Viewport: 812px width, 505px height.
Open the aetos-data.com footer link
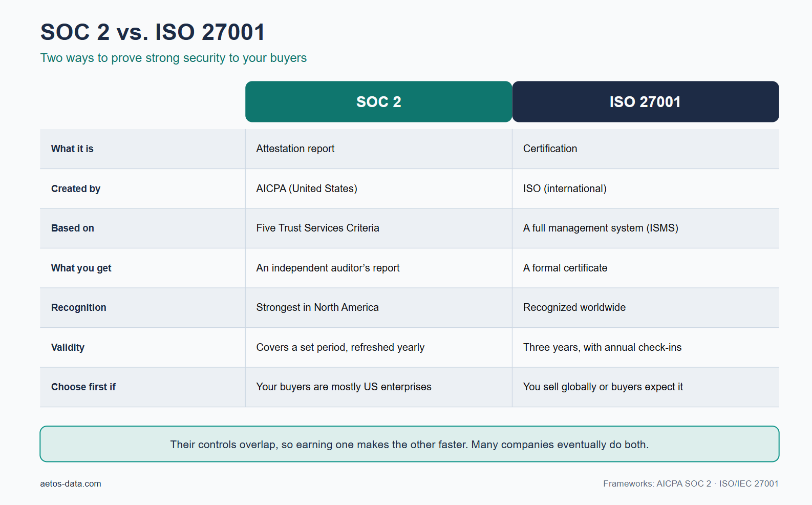click(71, 483)
